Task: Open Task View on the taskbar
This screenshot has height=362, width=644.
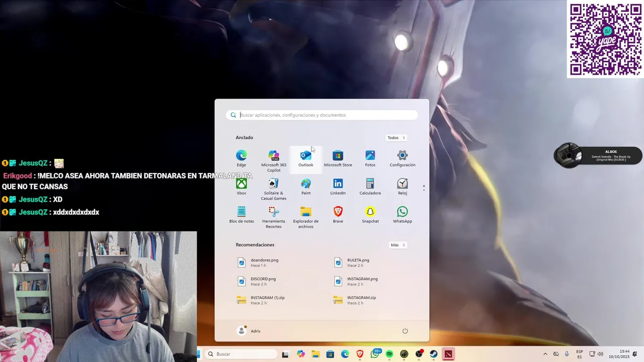Action: coord(285,354)
